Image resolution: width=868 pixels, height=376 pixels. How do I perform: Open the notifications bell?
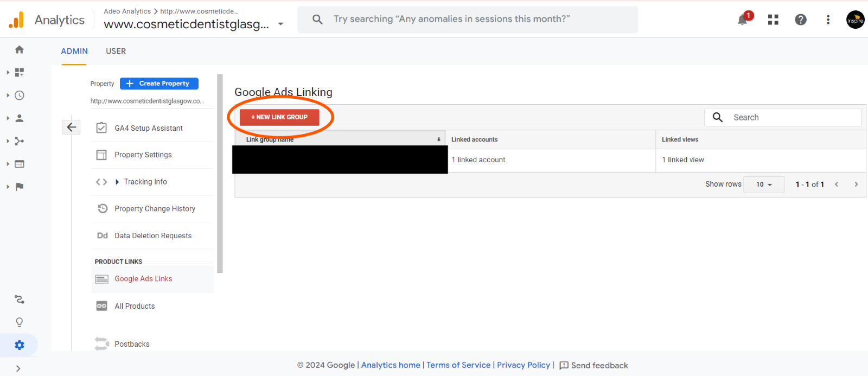coord(743,20)
